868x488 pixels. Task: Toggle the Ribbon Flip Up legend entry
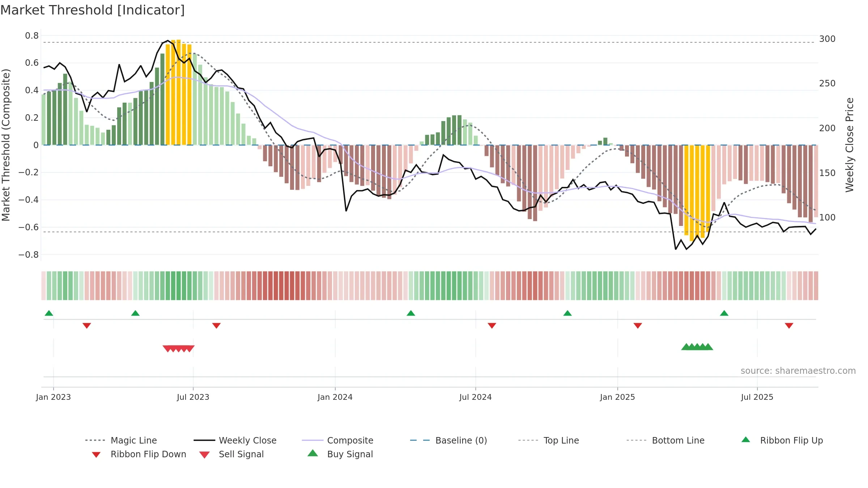pyautogui.click(x=782, y=440)
